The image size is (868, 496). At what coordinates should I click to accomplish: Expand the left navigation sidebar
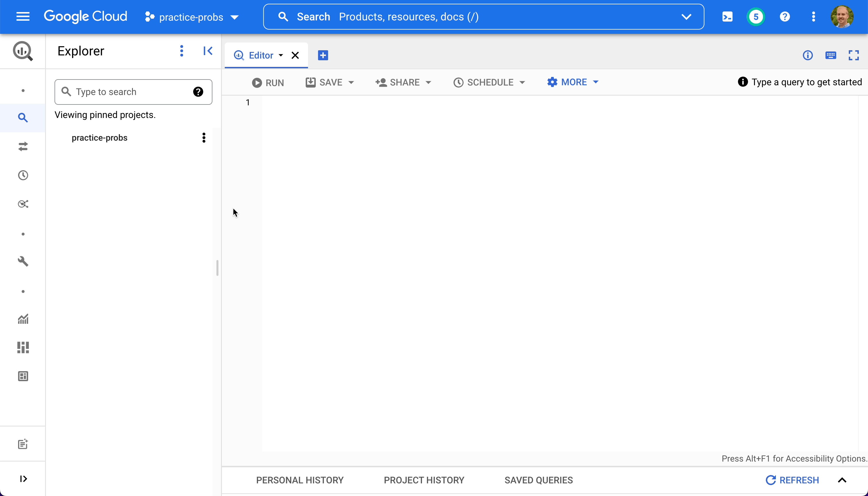(x=23, y=478)
